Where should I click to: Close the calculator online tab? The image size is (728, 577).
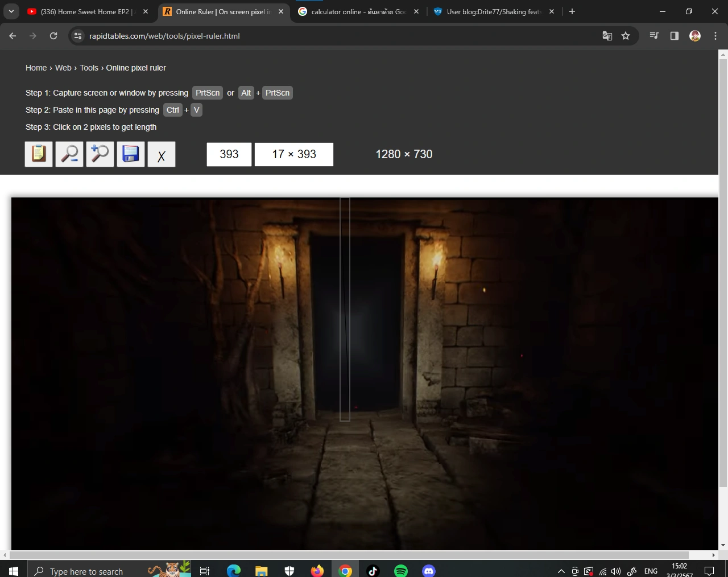[416, 11]
